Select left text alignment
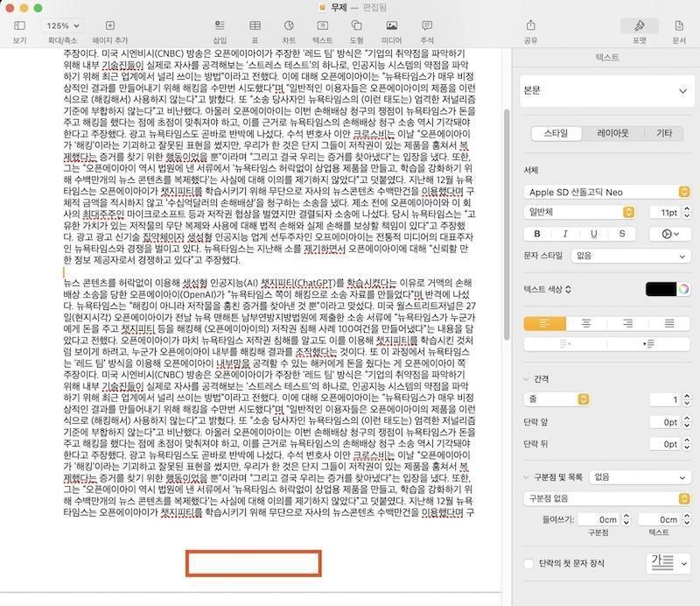The image size is (700, 606). pos(544,323)
